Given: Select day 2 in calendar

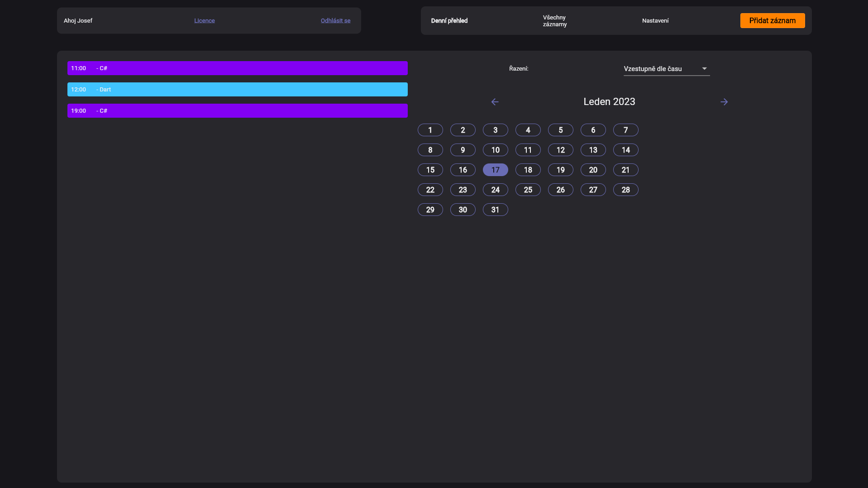Looking at the screenshot, I should pyautogui.click(x=463, y=130).
